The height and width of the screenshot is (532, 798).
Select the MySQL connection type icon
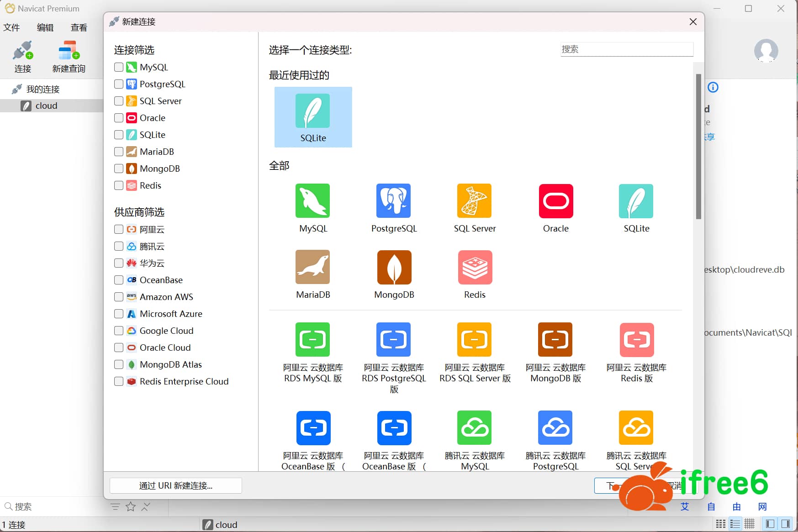pos(313,201)
